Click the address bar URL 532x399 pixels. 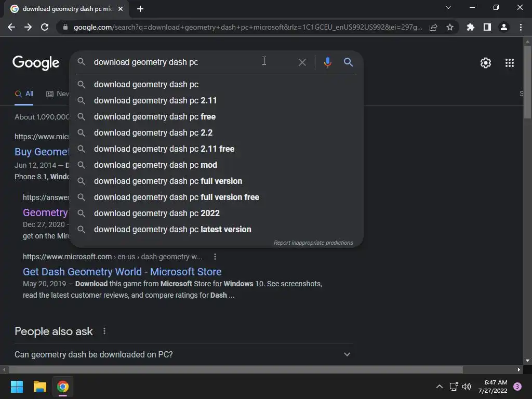(248, 27)
